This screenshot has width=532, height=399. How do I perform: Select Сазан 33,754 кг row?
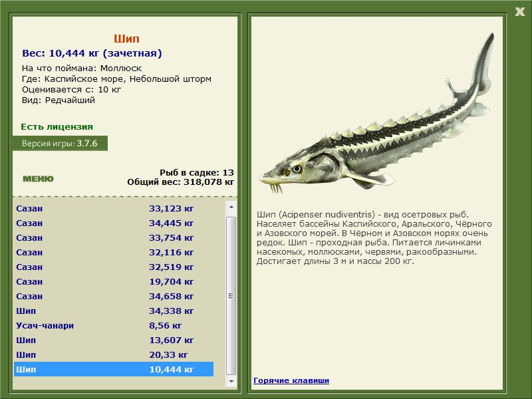(114, 237)
